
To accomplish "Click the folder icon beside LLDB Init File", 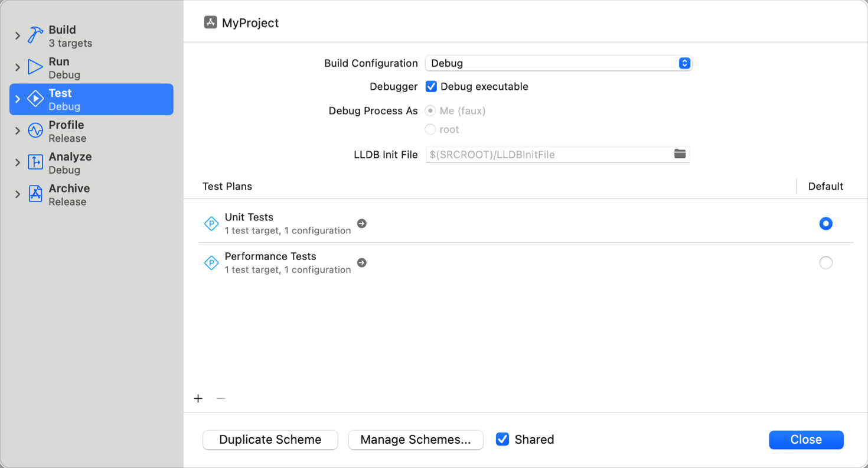I will coord(680,154).
